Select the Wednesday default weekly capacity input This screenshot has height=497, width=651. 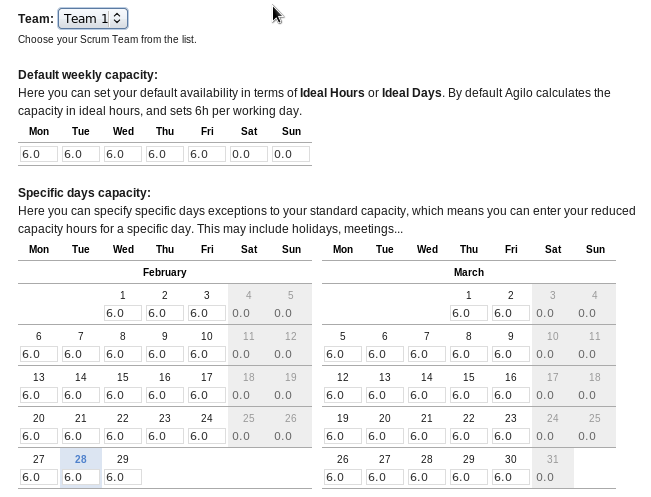click(x=123, y=154)
